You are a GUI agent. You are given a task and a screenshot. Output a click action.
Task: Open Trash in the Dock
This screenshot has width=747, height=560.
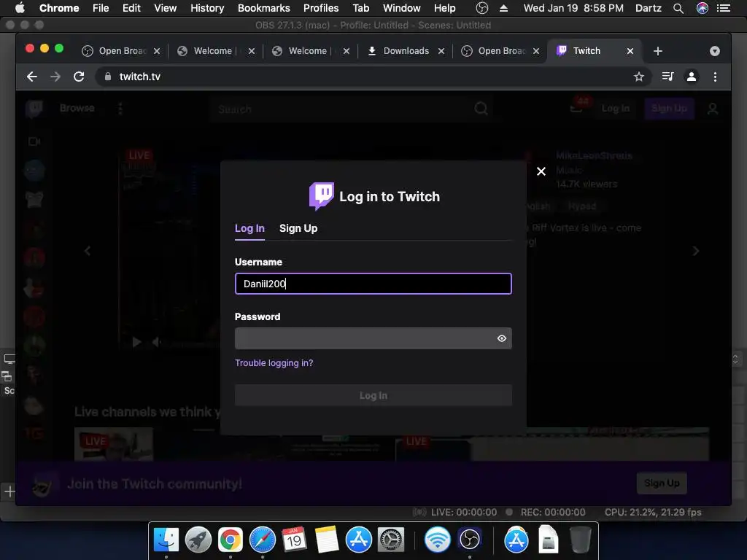tap(580, 540)
